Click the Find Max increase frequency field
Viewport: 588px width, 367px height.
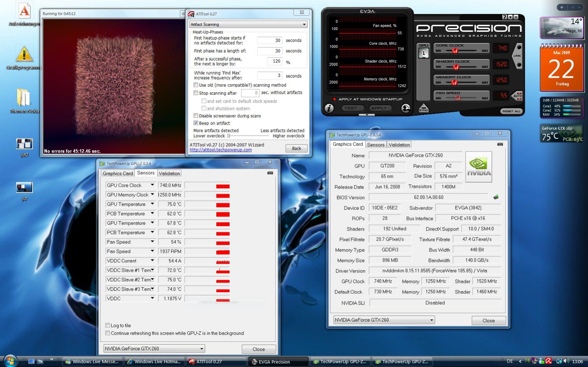pos(270,76)
